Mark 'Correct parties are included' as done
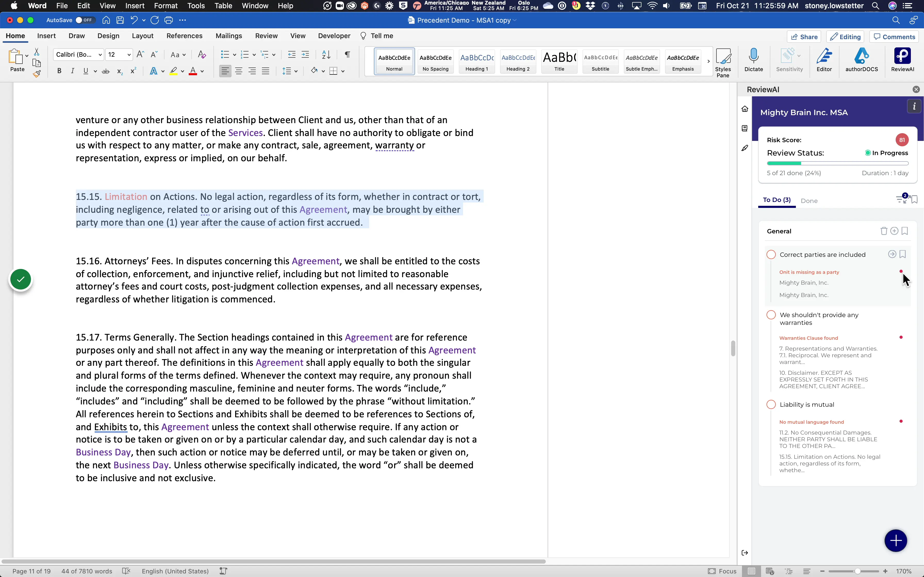Image resolution: width=924 pixels, height=577 pixels. (771, 254)
